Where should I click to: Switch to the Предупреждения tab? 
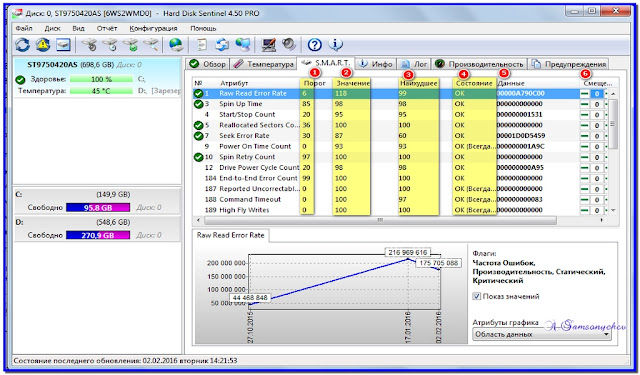pos(569,64)
